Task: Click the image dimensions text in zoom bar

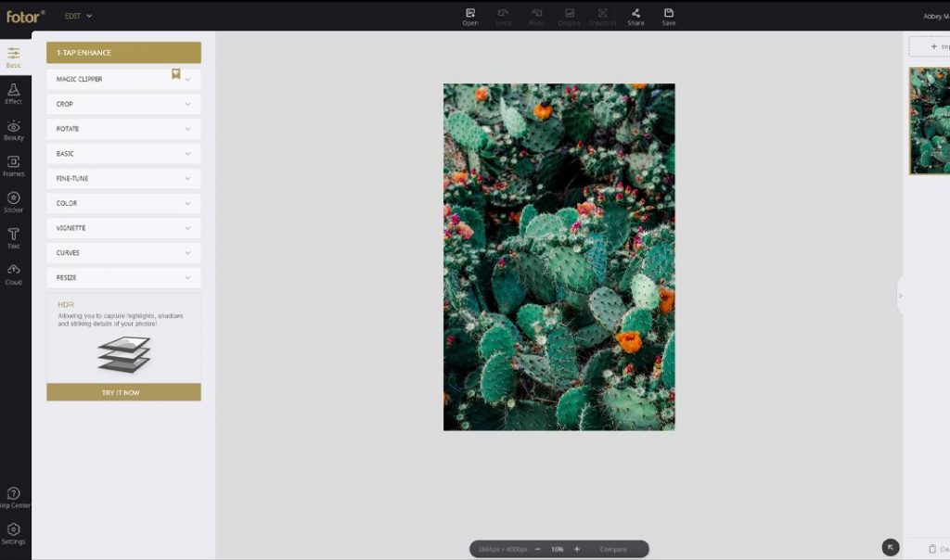Action: [503, 549]
